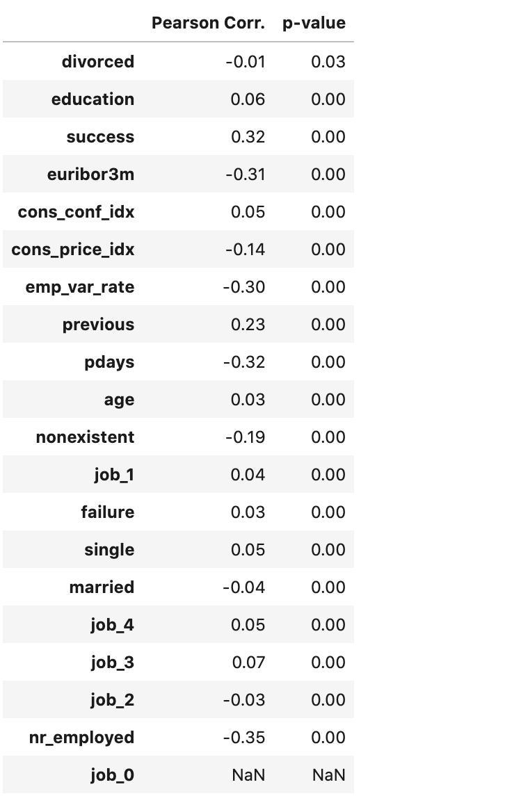Select the nr_employed correlation value -0.35
505x812 pixels.
tap(244, 738)
